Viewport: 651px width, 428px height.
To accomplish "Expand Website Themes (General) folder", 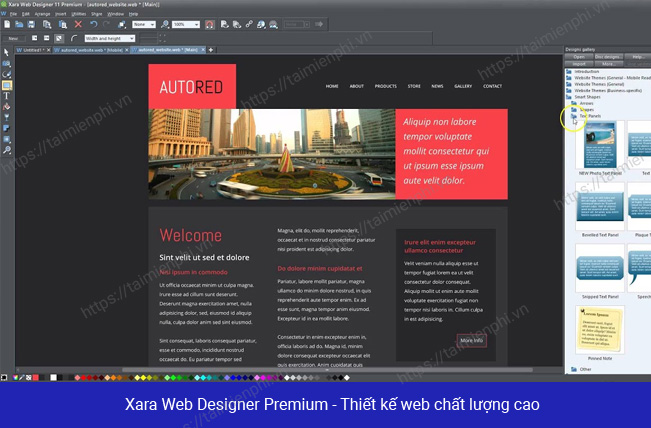I will (569, 84).
